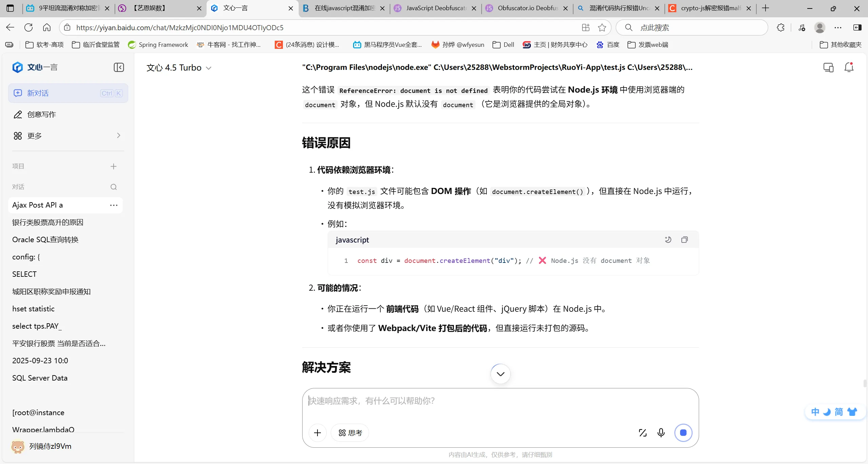Viewport: 868px width, 464px height.
Task: Stop the response generation button
Action: coord(683,433)
